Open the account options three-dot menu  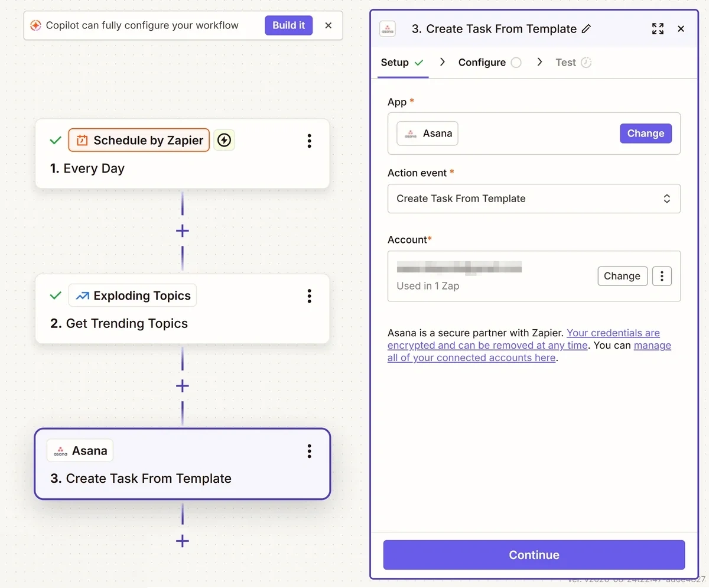(x=662, y=276)
